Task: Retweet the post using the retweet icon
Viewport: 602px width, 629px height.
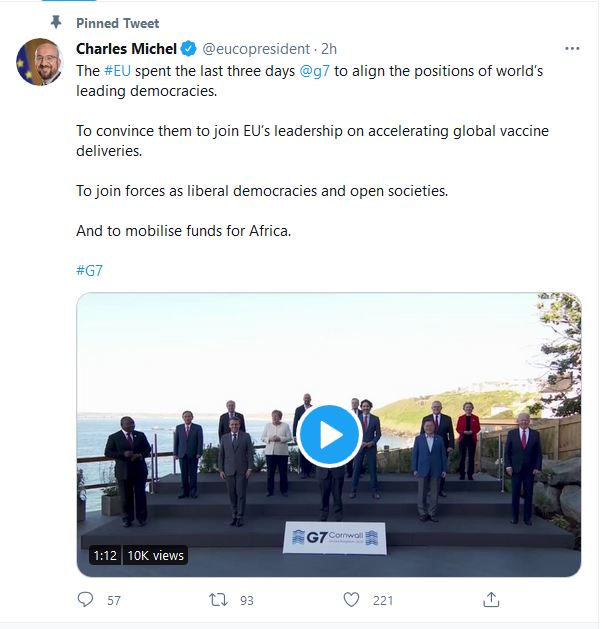Action: pos(217,600)
